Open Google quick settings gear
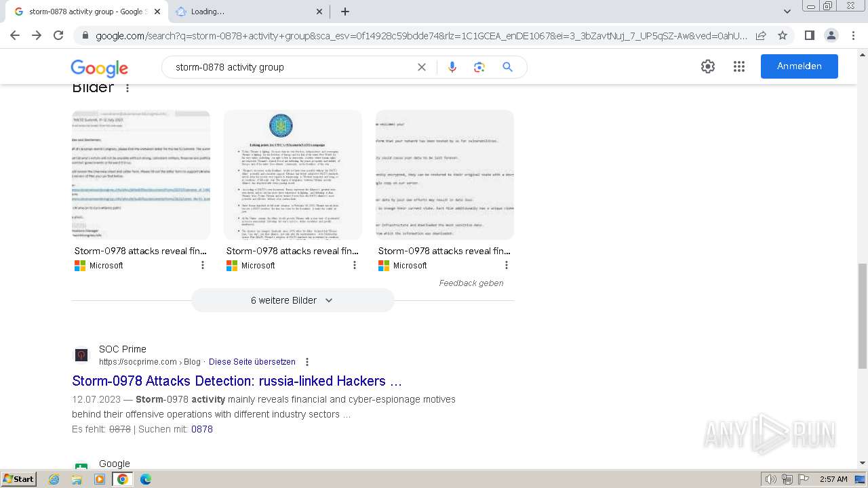The image size is (868, 488). (x=708, y=66)
